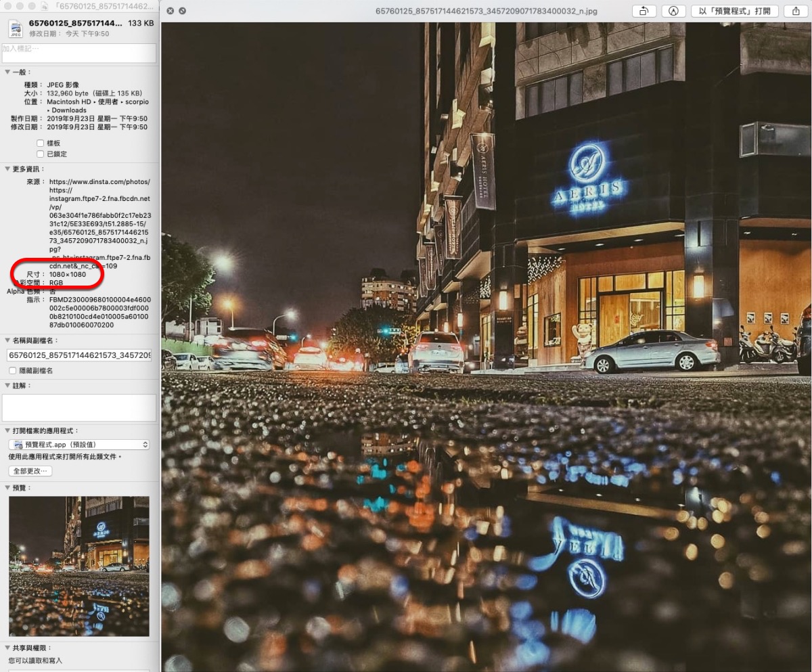
Task: Tick the 已鎖定 (Locked) checkbox
Action: [x=41, y=154]
